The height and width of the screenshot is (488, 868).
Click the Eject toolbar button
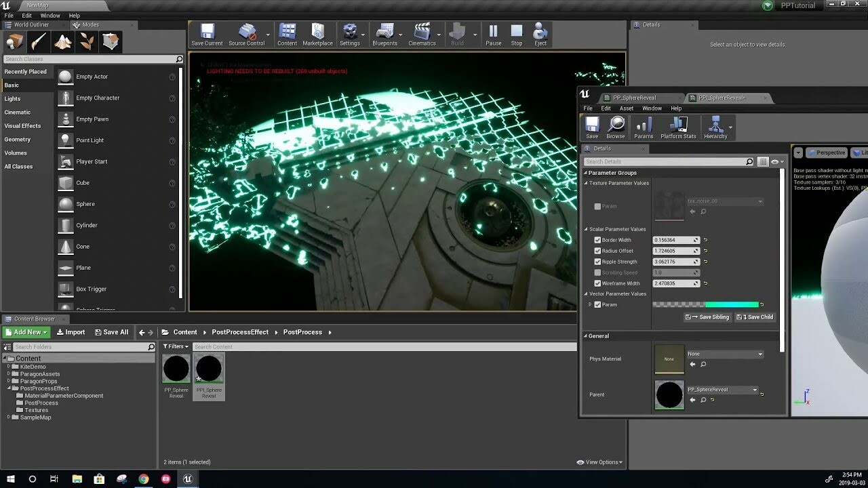click(540, 35)
